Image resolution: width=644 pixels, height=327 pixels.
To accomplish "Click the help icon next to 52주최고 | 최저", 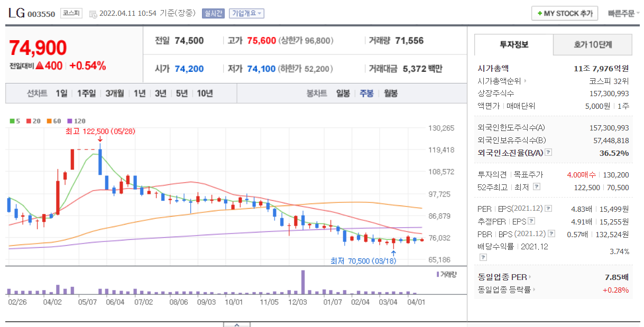I will (537, 187).
